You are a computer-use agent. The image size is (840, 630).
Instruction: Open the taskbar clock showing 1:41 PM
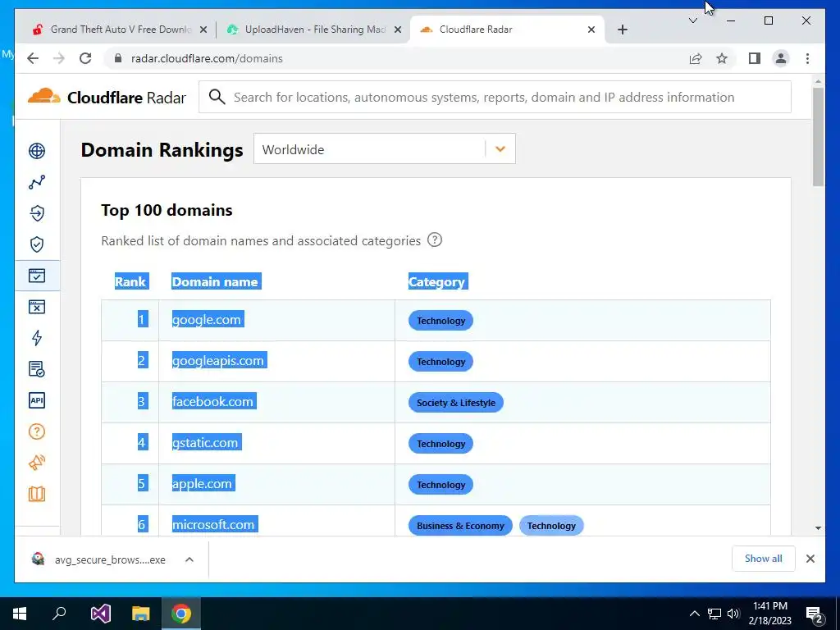click(x=769, y=614)
